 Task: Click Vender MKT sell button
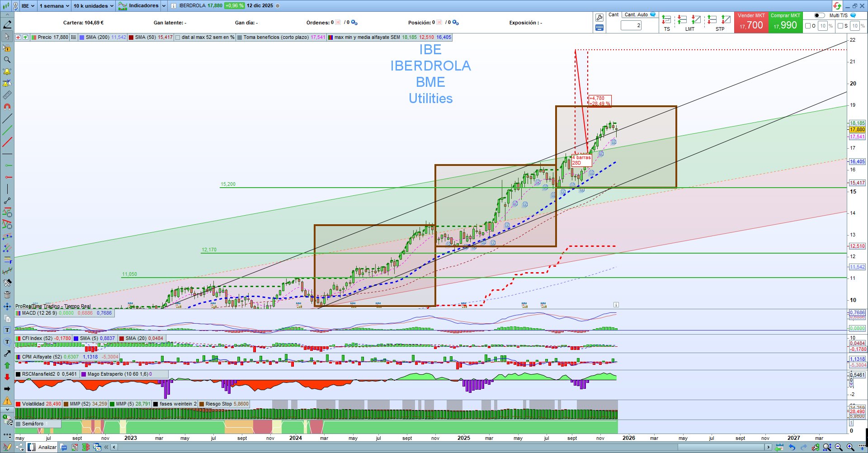point(751,22)
